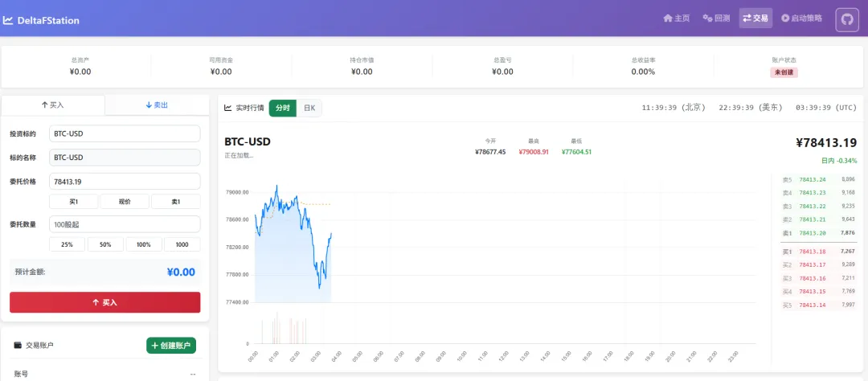The height and width of the screenshot is (381, 868).
Task: Switch to the 买入 tab
Action: (53, 105)
